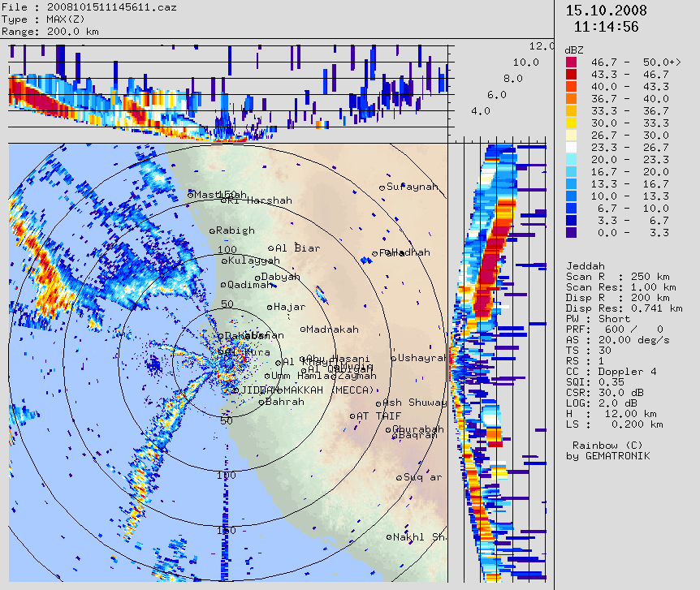Screen dimensions: 700x590
Task: Select the 43.3 – 46.7 dBZ color swatch
Action: click(571, 74)
